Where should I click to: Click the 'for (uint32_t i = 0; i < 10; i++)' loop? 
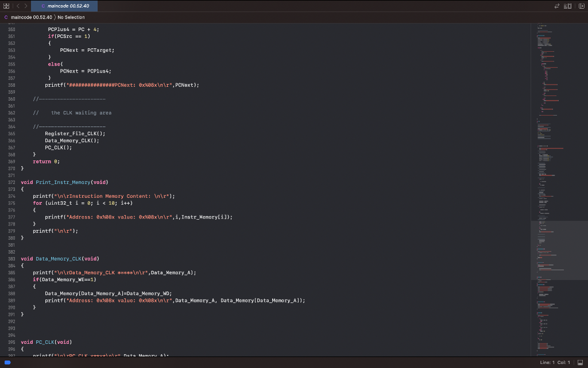(x=83, y=203)
